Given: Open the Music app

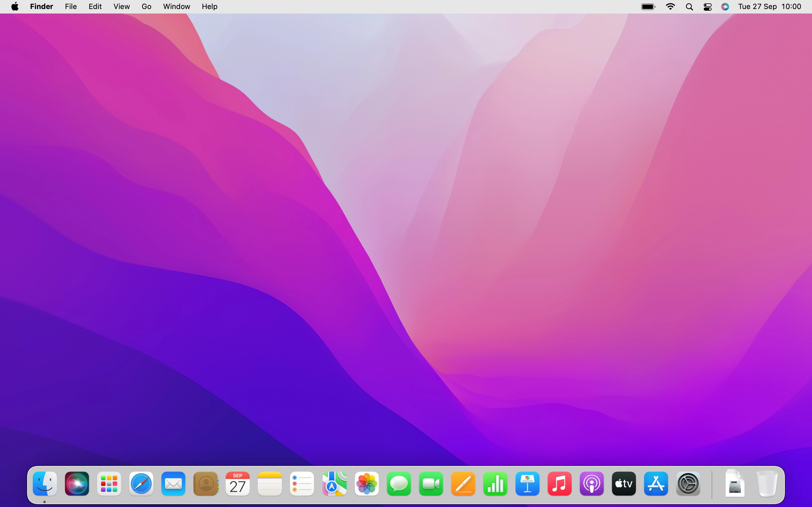Looking at the screenshot, I should (x=560, y=484).
